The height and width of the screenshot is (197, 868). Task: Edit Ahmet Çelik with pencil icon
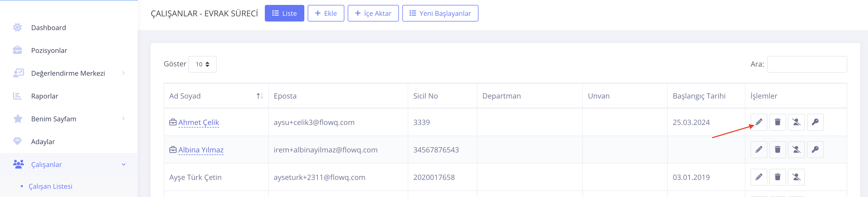pos(759,122)
